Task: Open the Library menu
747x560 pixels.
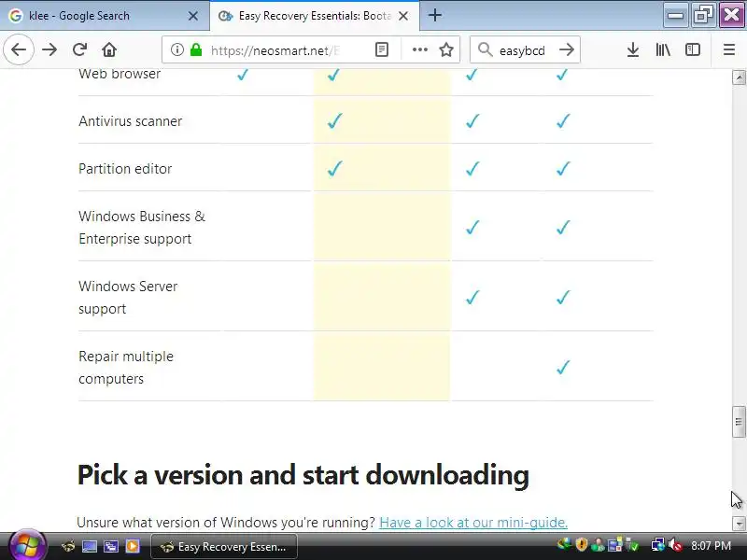Action: (663, 49)
